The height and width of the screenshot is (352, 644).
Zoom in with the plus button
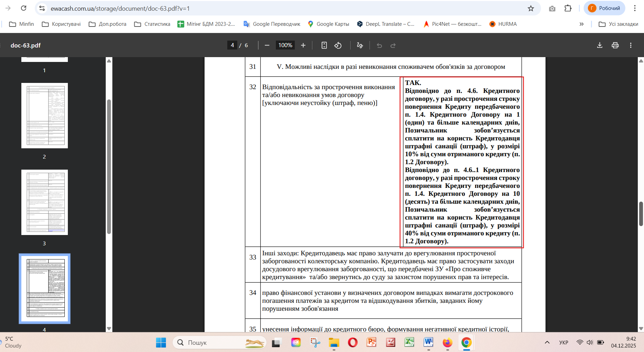coord(303,45)
